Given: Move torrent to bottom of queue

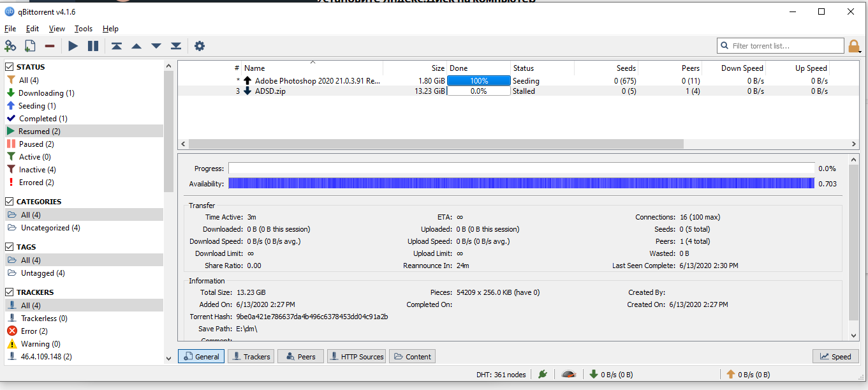Looking at the screenshot, I should (176, 46).
